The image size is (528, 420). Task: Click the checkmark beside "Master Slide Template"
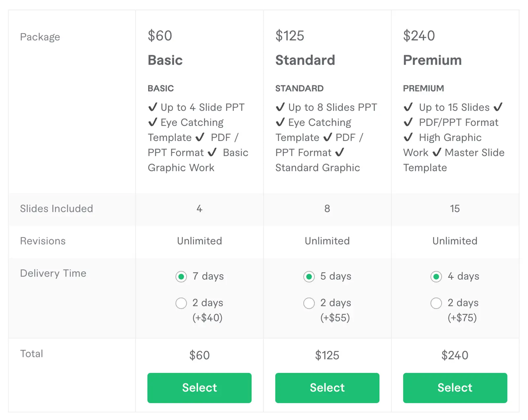437,152
